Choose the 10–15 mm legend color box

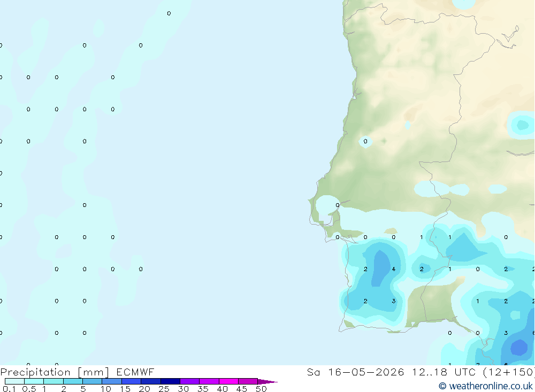coord(112,381)
